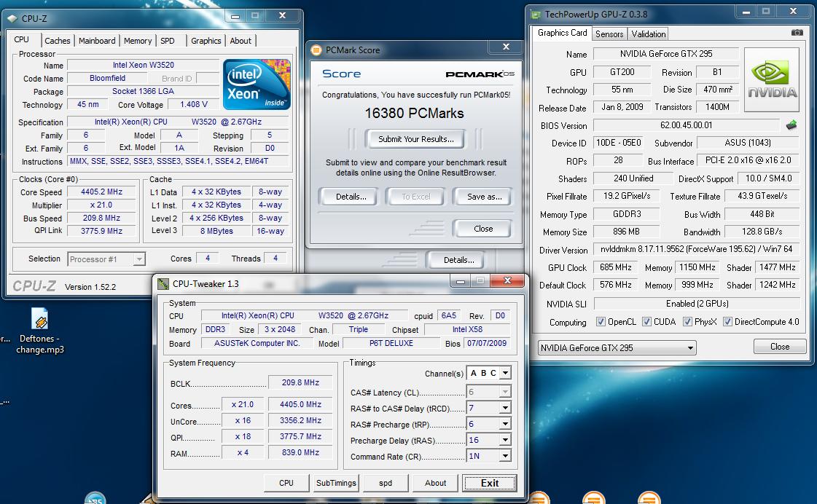817x504 pixels.
Task: Click the GPU Clock 685 MHz value in GPU-Z
Action: click(615, 267)
